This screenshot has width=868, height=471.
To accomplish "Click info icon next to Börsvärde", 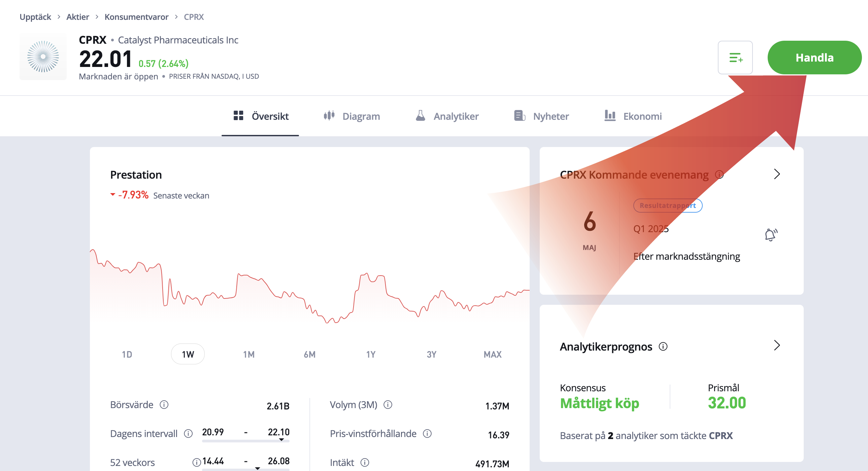I will tap(164, 404).
